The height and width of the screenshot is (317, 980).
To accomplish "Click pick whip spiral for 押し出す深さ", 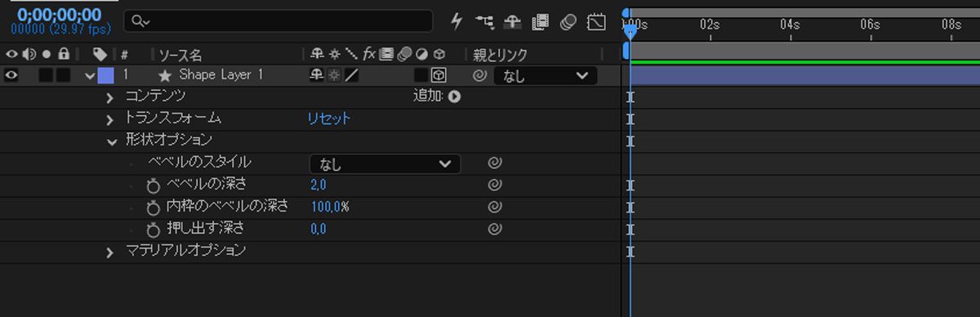I will coord(494,229).
